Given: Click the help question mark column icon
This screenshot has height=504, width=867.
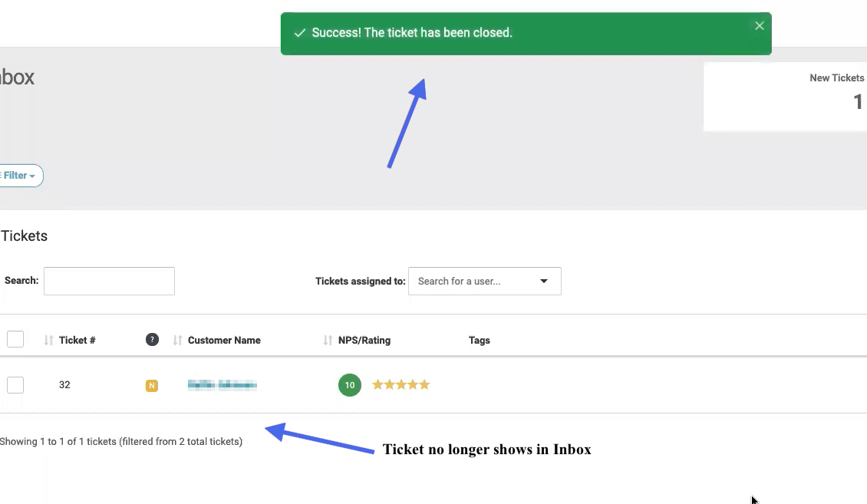Looking at the screenshot, I should (152, 339).
